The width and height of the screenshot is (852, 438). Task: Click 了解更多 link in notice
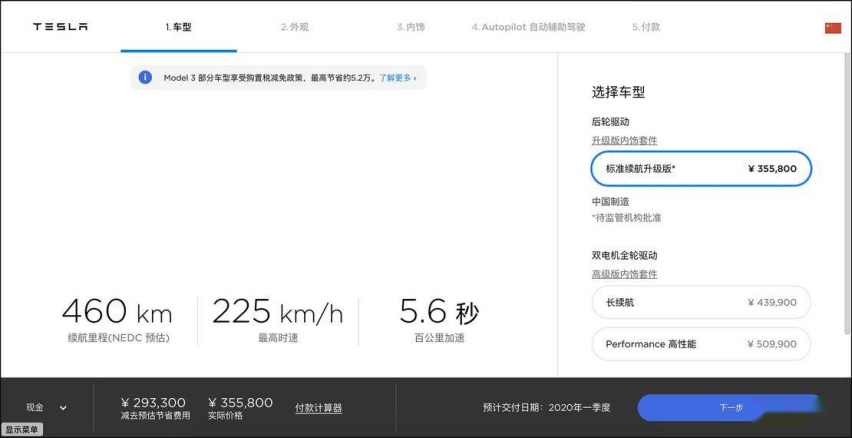(x=397, y=78)
